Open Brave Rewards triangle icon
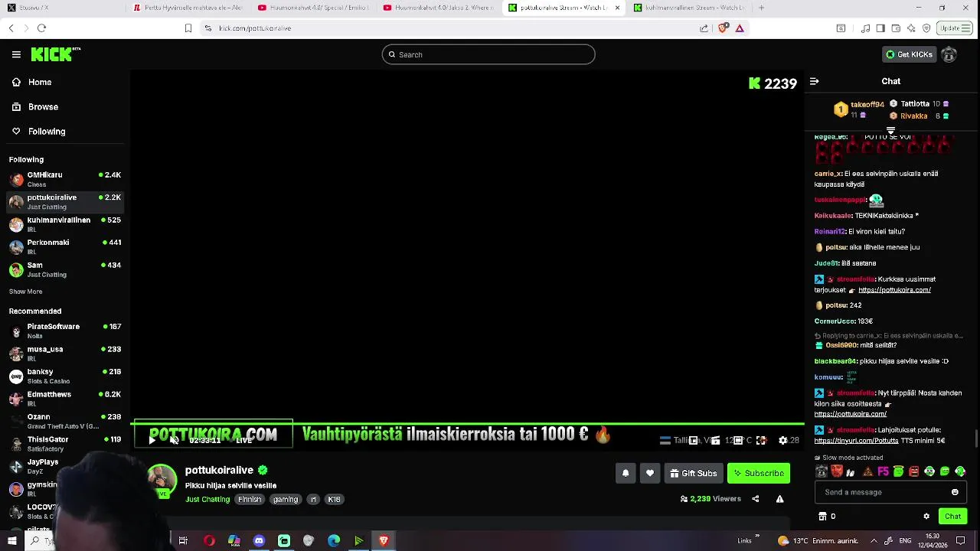The height and width of the screenshot is (551, 980). click(x=740, y=28)
